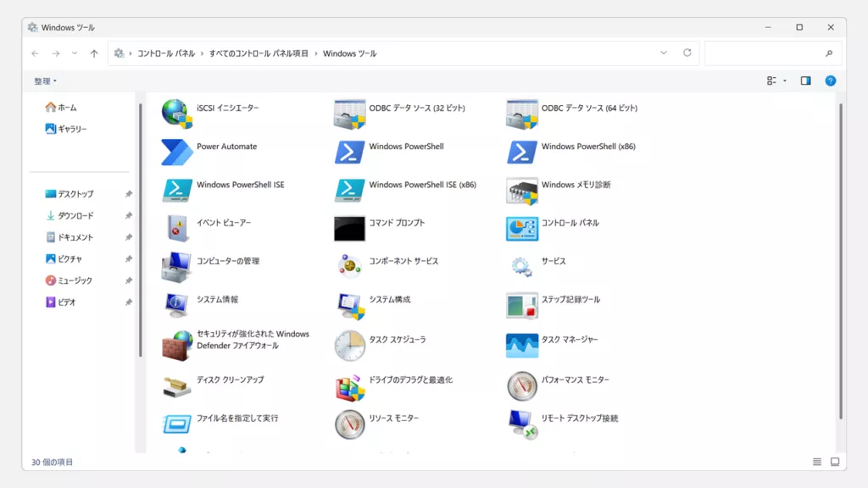The height and width of the screenshot is (488, 868).
Task: Switch to large icons view in status bar
Action: click(835, 462)
